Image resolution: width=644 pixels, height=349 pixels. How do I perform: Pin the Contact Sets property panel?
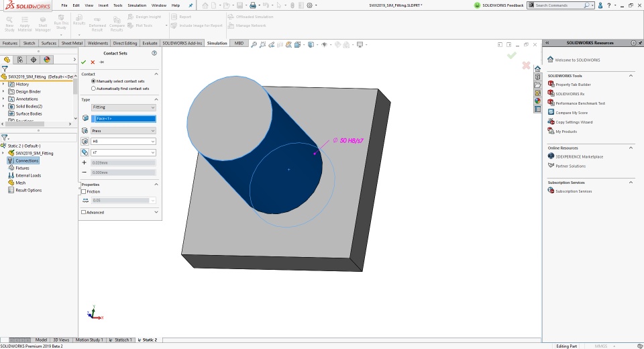[101, 62]
